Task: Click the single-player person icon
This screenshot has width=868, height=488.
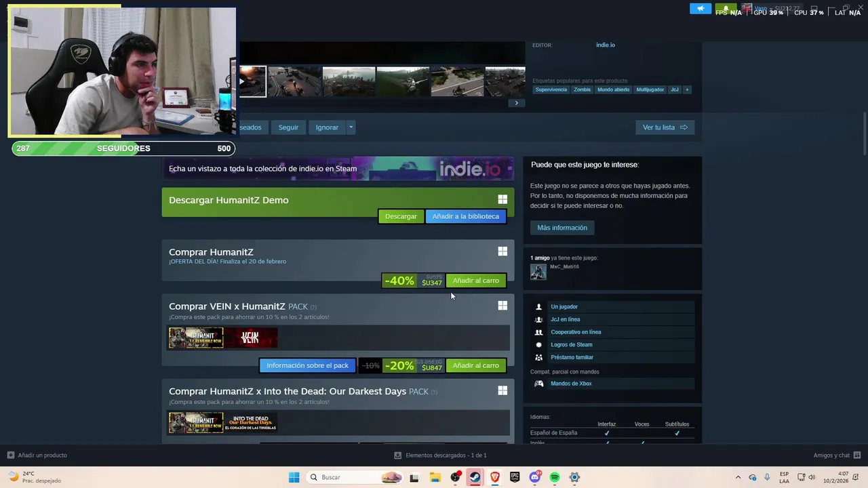Action: [x=538, y=307]
